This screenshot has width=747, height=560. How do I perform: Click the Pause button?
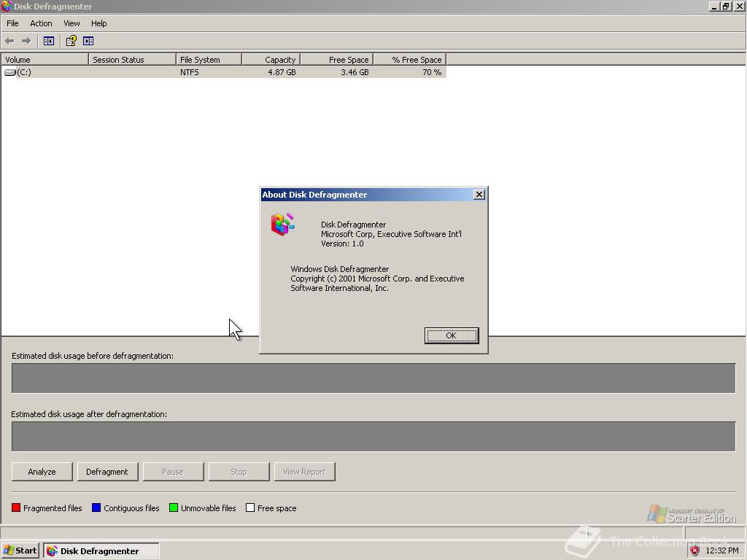(x=173, y=472)
